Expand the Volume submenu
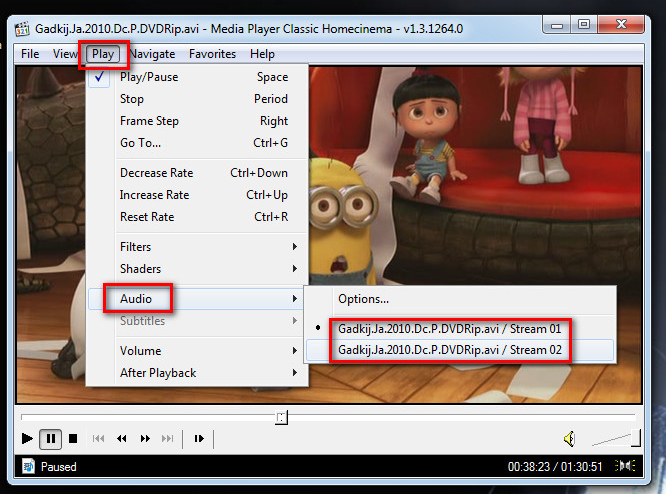 coord(198,351)
